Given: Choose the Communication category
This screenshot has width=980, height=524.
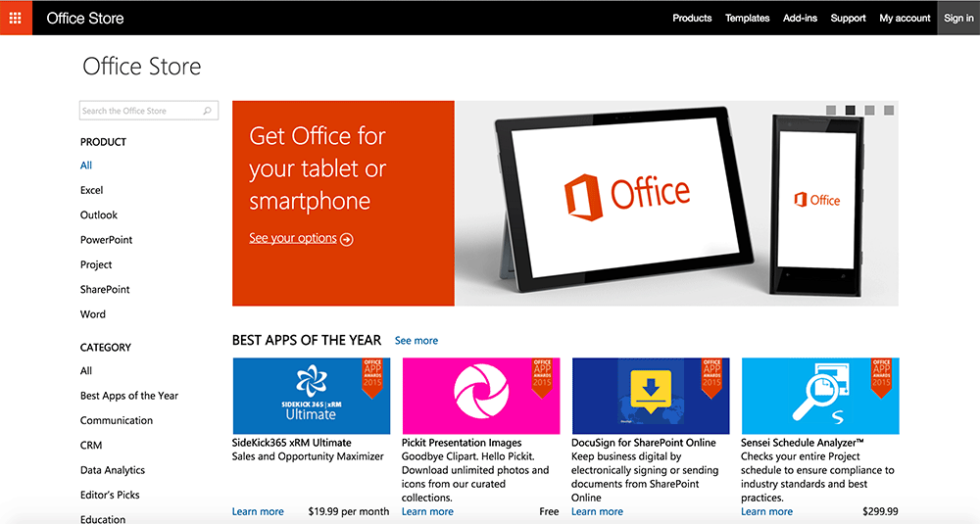Looking at the screenshot, I should pyautogui.click(x=117, y=420).
